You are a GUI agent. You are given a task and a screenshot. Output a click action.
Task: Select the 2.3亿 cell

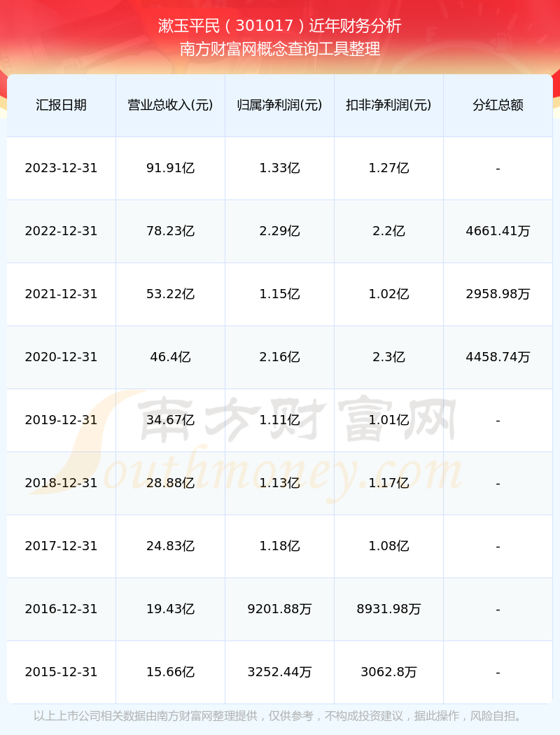point(389,357)
